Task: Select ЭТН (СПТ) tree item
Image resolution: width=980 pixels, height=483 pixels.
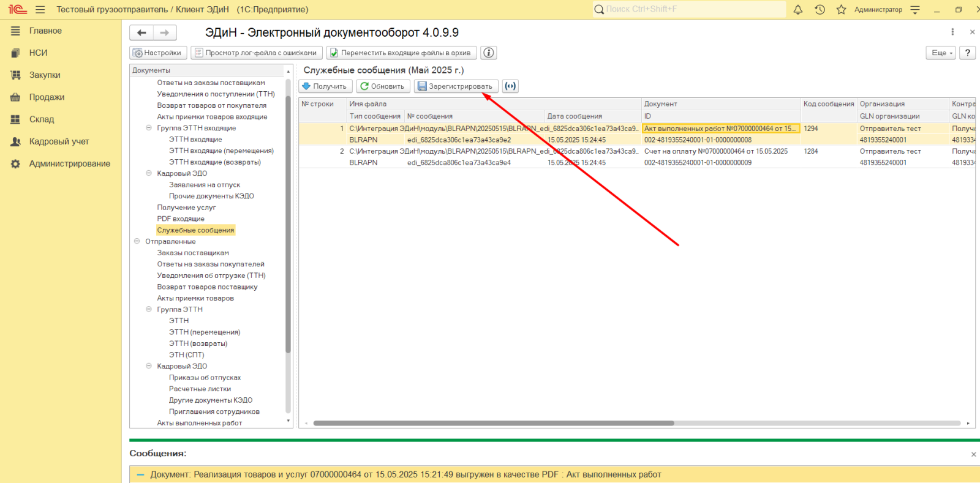Action: pyautogui.click(x=187, y=355)
